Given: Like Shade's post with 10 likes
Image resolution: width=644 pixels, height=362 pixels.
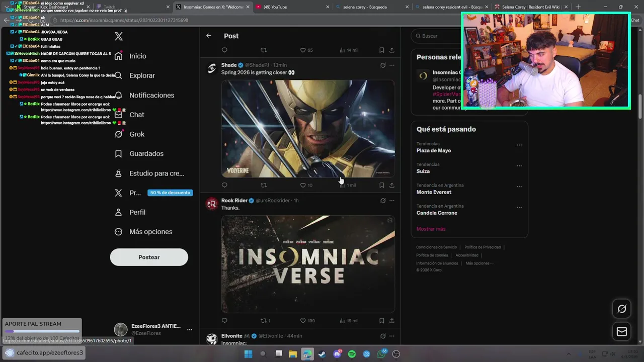Looking at the screenshot, I should [306, 185].
